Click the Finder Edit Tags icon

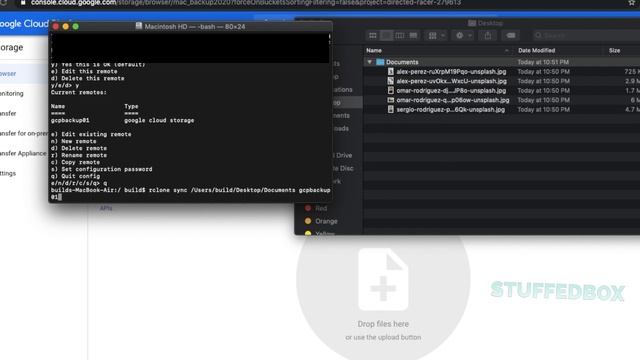[511, 36]
